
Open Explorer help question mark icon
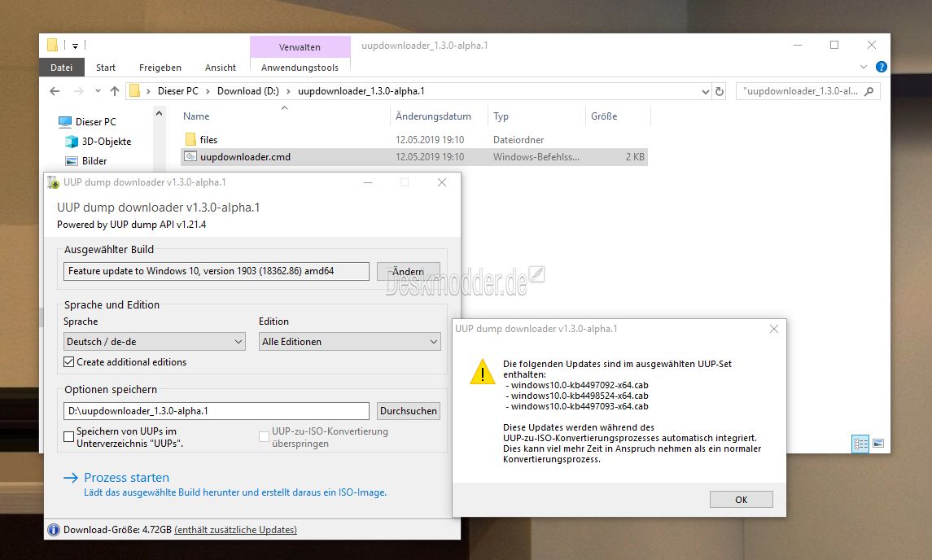pos(882,68)
